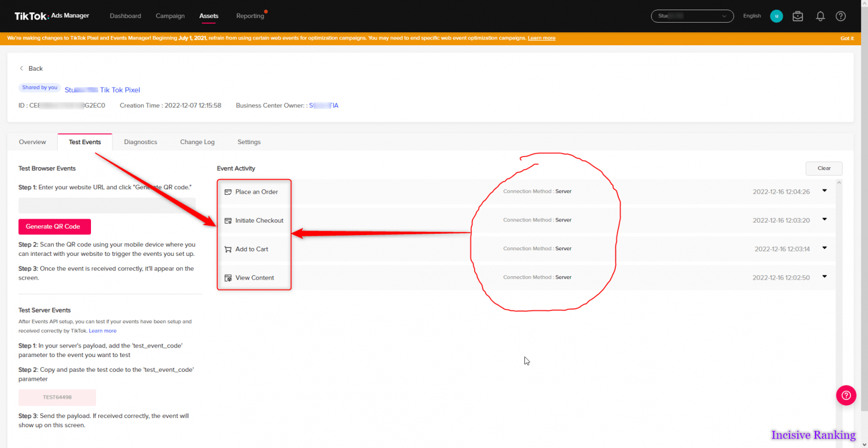
Task: Clear the event activity list
Action: coord(823,168)
